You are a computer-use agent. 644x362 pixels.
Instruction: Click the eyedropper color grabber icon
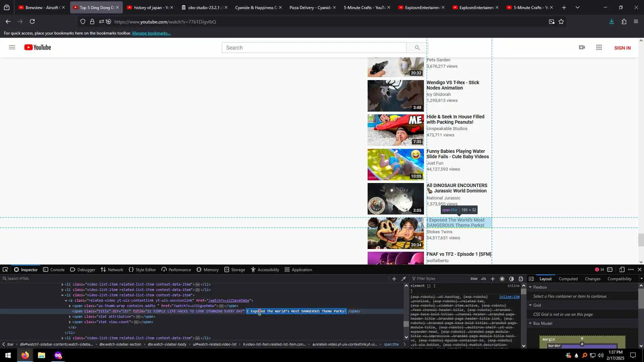click(x=404, y=279)
